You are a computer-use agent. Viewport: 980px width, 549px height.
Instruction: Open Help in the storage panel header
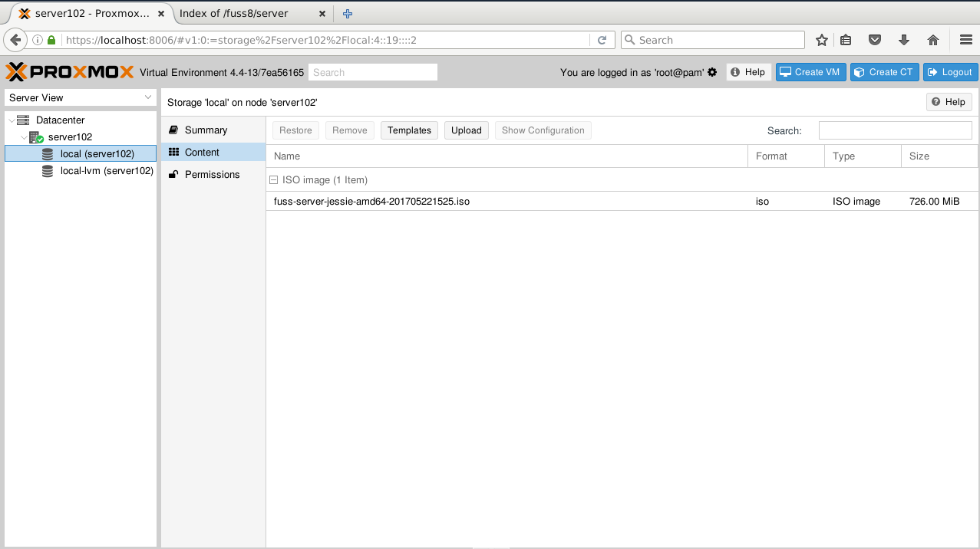pyautogui.click(x=949, y=102)
